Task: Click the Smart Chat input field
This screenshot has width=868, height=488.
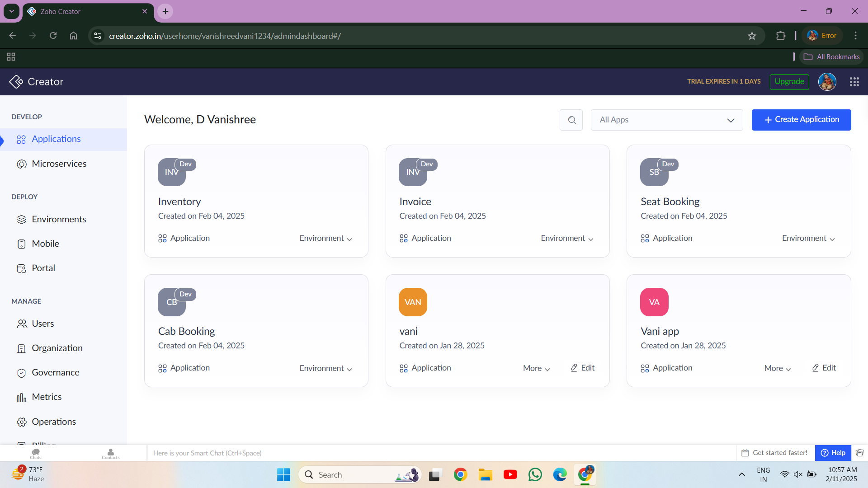Action: click(407, 453)
